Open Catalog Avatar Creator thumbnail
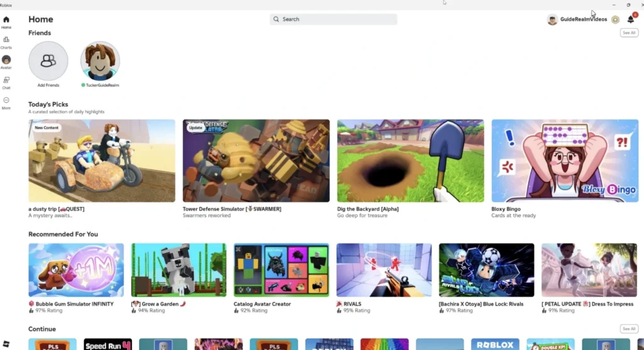644x350 pixels. 281,270
